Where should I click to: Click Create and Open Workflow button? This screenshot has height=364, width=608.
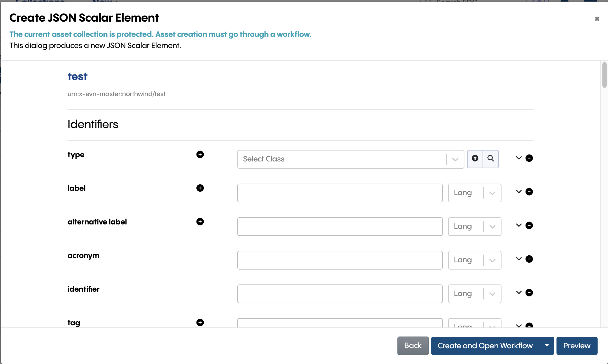pos(485,346)
